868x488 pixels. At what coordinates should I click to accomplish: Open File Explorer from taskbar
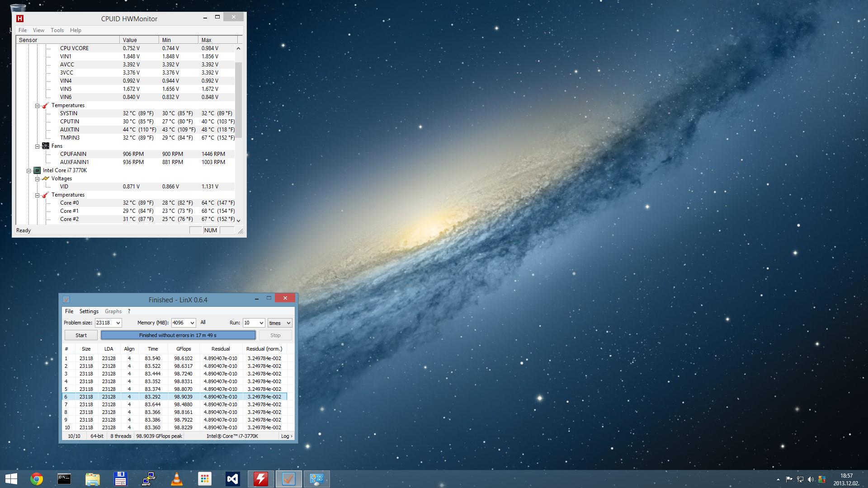point(92,479)
